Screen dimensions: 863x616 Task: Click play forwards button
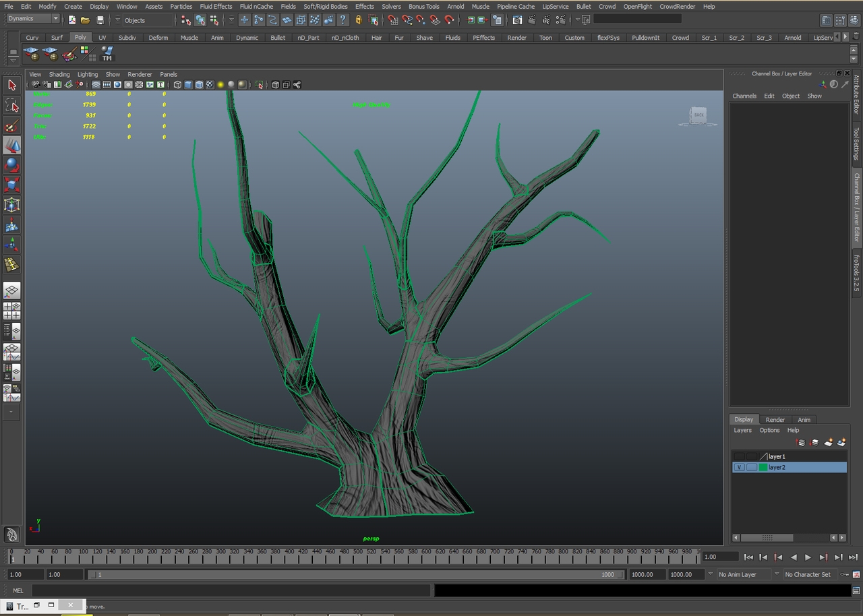(808, 557)
